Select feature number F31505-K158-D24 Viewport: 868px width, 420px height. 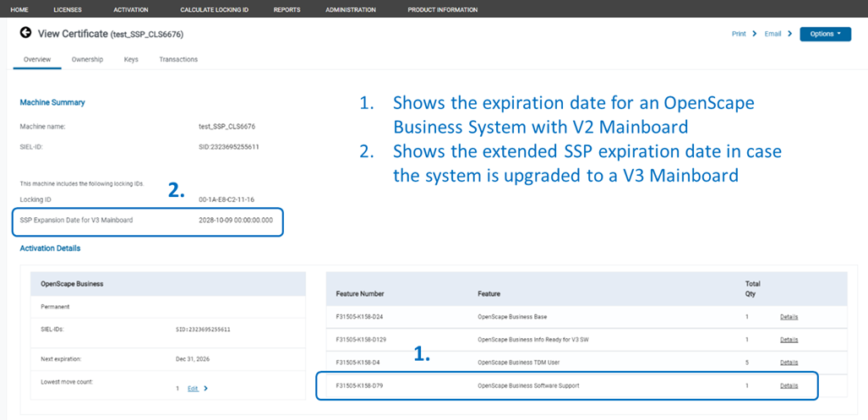(x=358, y=317)
